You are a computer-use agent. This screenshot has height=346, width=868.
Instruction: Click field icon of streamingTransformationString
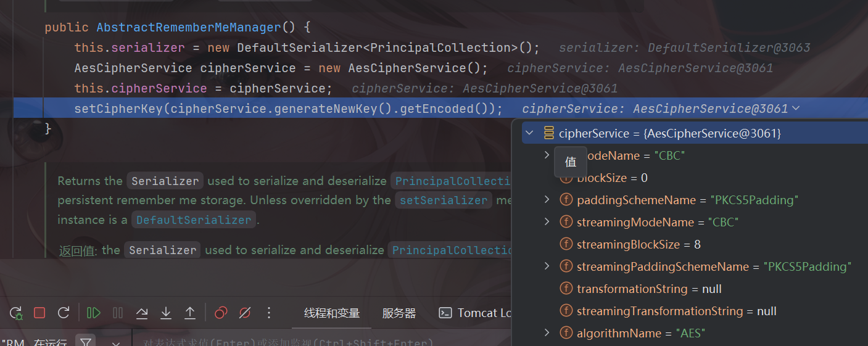tap(565, 311)
